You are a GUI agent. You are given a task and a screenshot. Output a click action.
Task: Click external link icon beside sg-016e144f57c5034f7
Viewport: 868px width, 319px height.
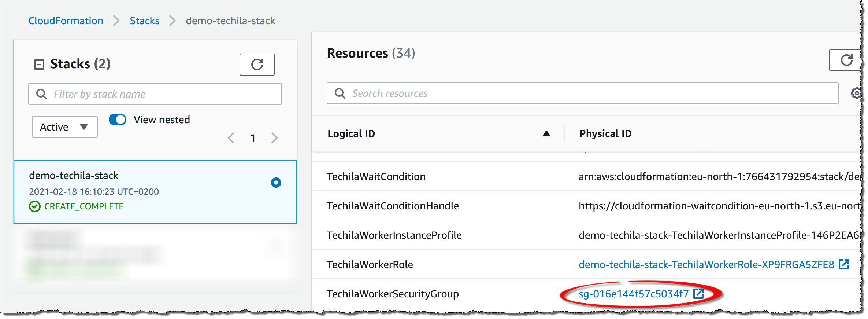698,294
